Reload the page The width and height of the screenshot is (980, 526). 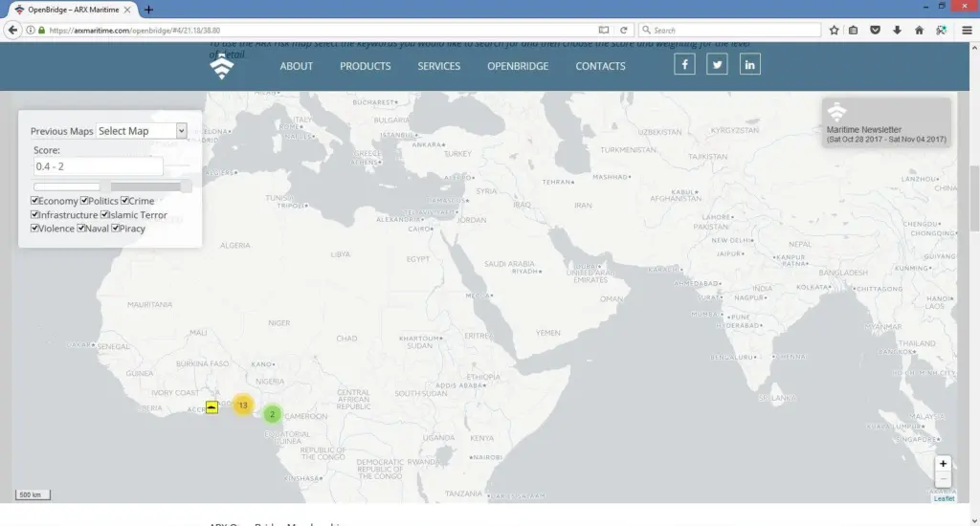click(623, 30)
